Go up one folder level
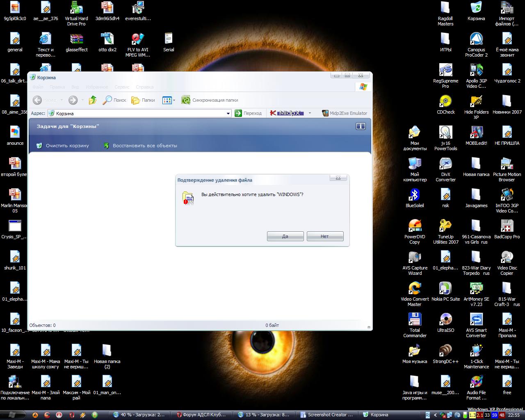 tap(93, 100)
